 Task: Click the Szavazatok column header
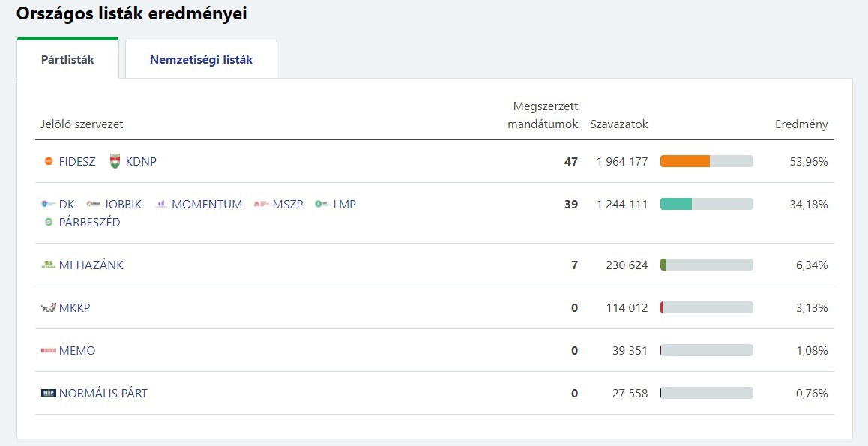[619, 124]
